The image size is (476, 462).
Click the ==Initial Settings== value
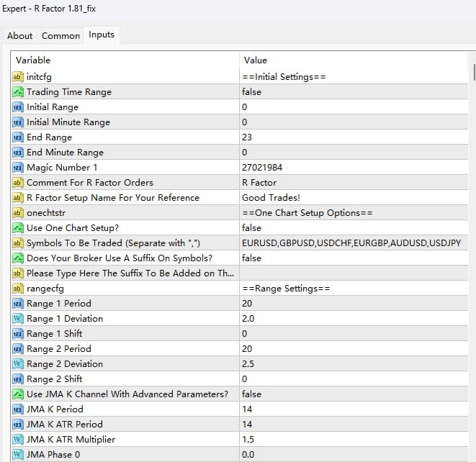coord(284,77)
